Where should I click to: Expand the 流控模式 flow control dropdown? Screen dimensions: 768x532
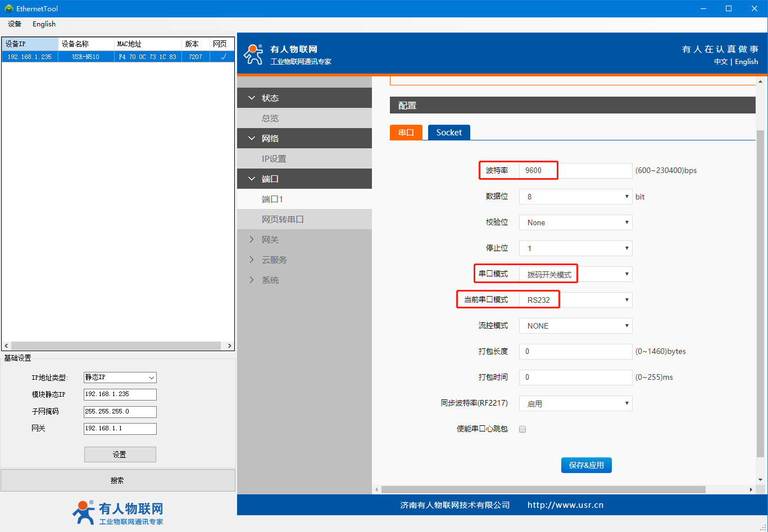coord(575,326)
